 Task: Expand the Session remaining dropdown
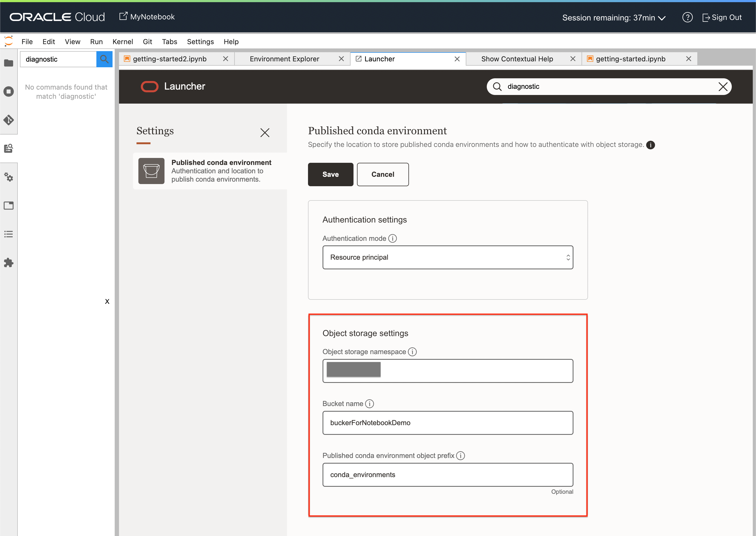[x=614, y=18]
